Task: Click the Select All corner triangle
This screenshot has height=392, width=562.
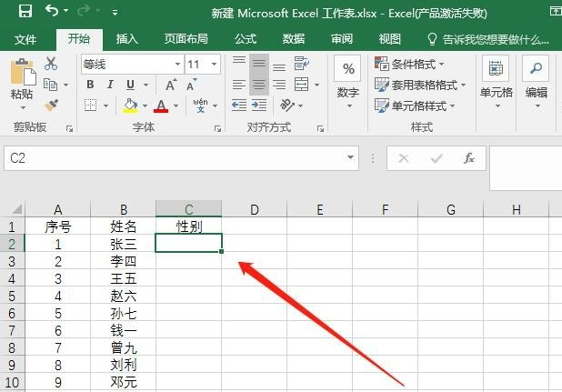Action: (x=16, y=209)
